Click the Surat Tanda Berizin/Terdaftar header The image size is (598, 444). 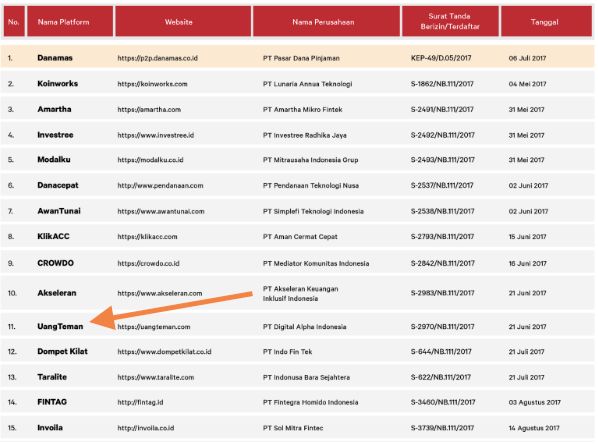[x=450, y=21]
